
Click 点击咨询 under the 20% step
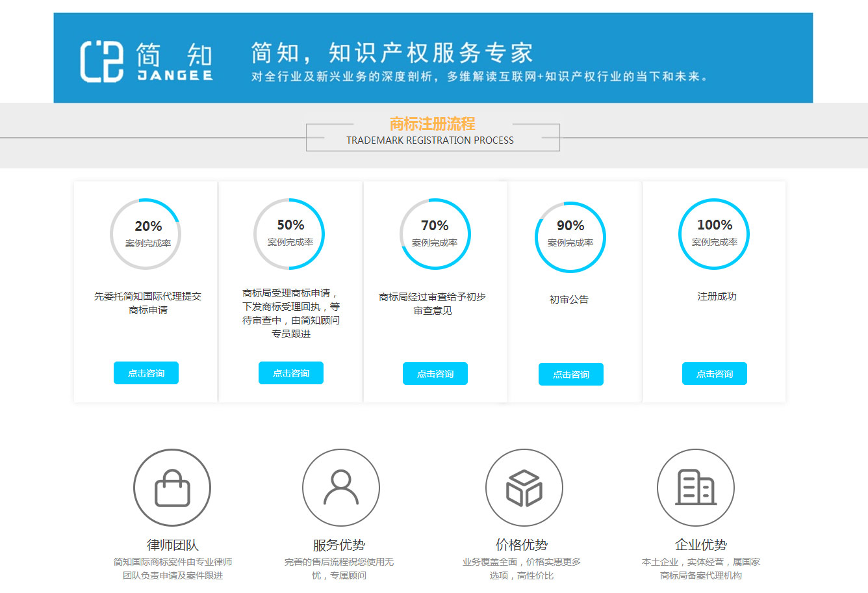click(x=146, y=373)
